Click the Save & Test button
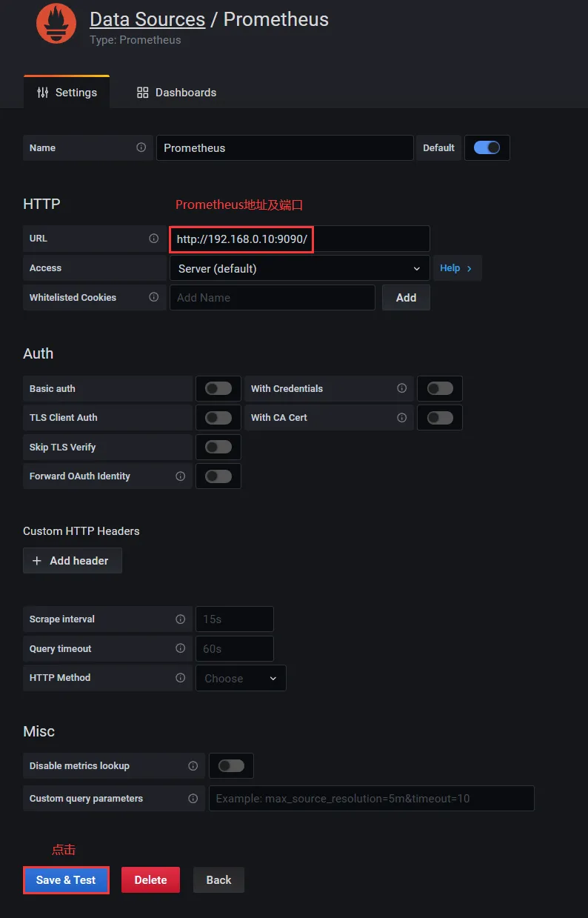The width and height of the screenshot is (588, 918). [66, 879]
